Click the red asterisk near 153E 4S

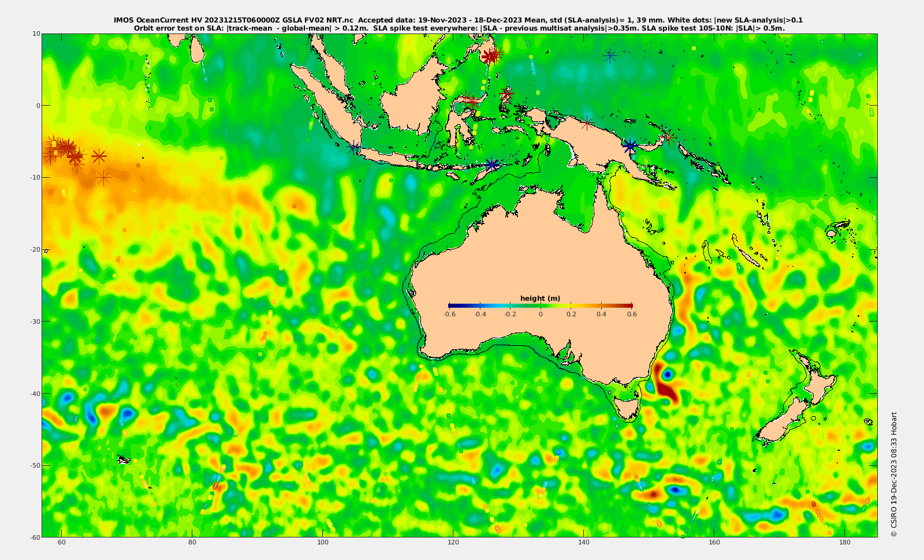669,137
